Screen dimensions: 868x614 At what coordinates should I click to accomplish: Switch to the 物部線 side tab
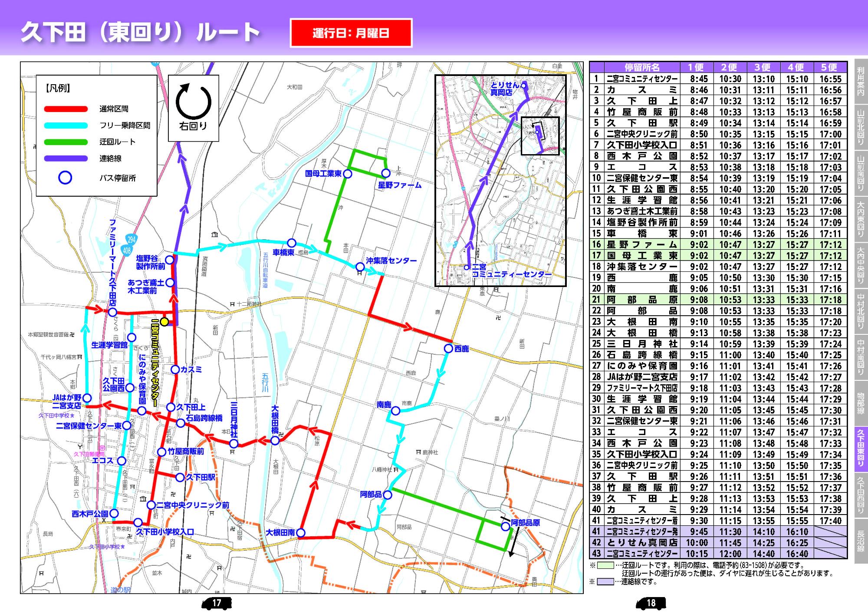tap(861, 403)
